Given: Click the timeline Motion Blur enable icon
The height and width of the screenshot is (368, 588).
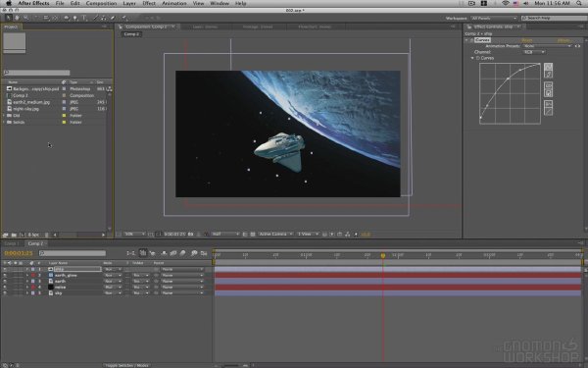Looking at the screenshot, I should coord(182,253).
